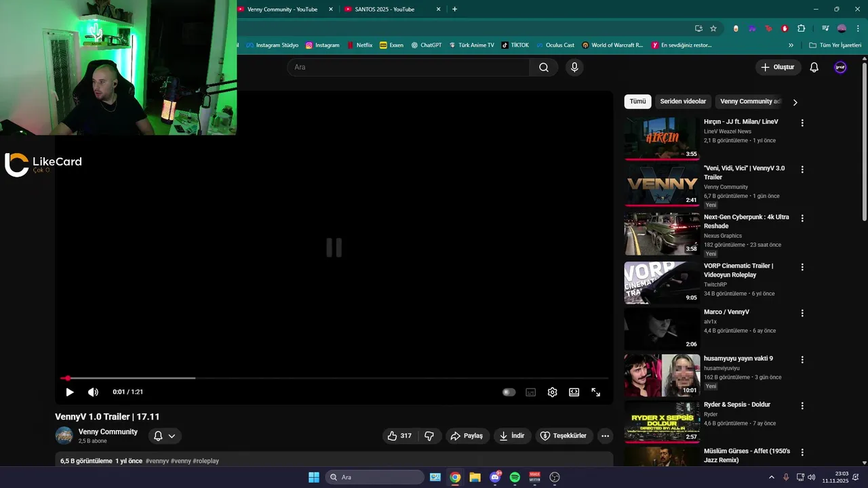Switch to SANTOS 2025 YouTube tab
The width and height of the screenshot is (868, 488).
tap(384, 9)
